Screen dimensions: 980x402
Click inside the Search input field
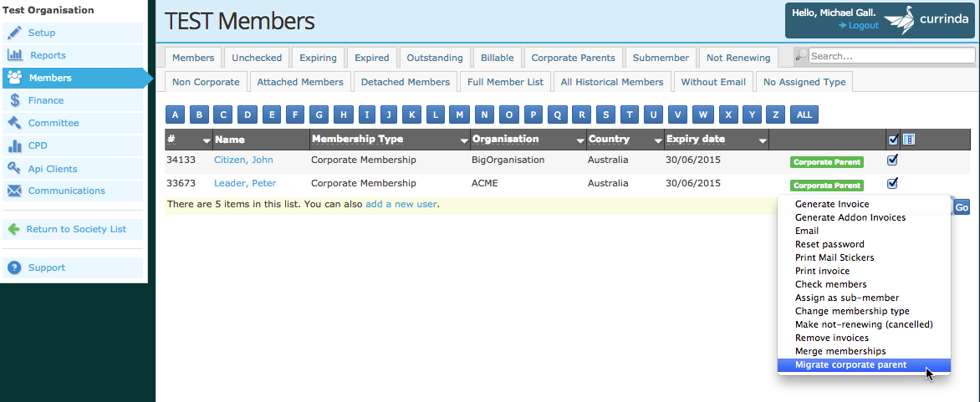coord(891,56)
